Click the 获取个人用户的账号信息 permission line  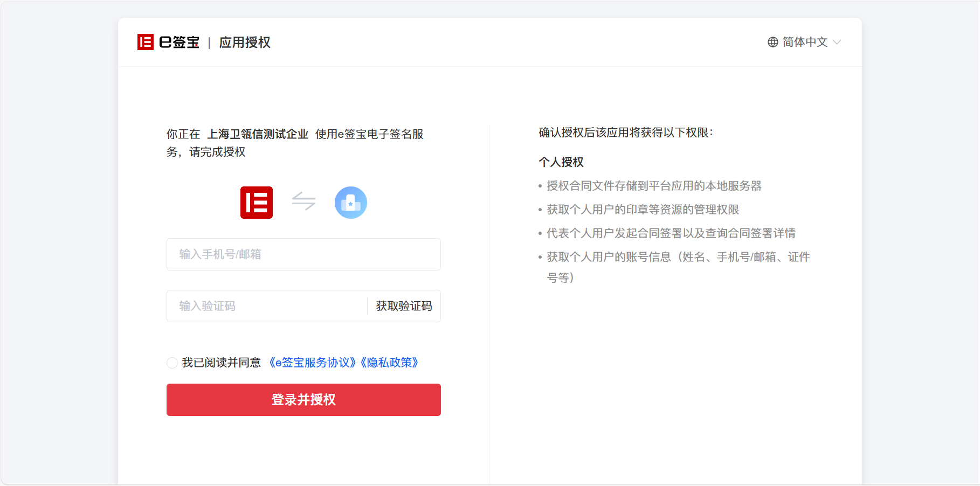[678, 267]
